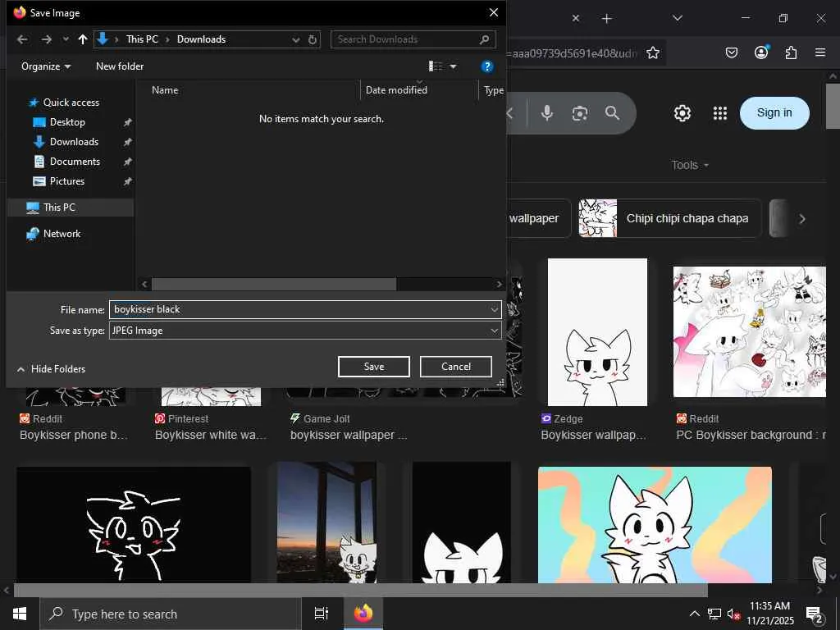
Task: Bookmark this page with star icon
Action: click(x=652, y=52)
